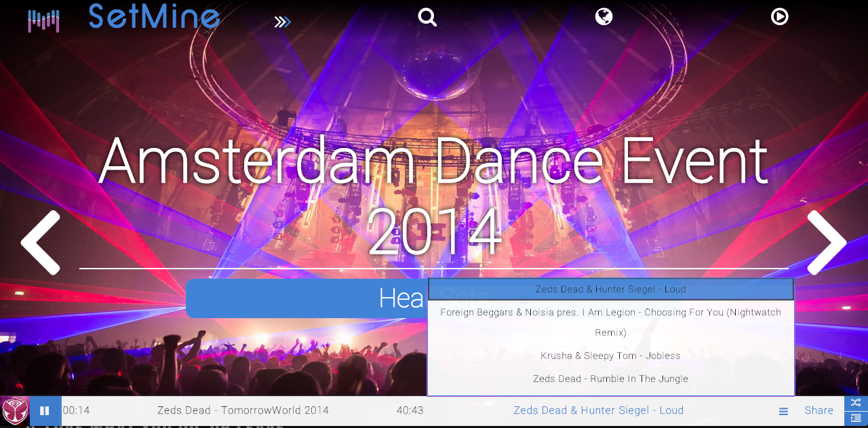868x428 pixels.
Task: Click the total duration 40:43
Action: [x=410, y=410]
